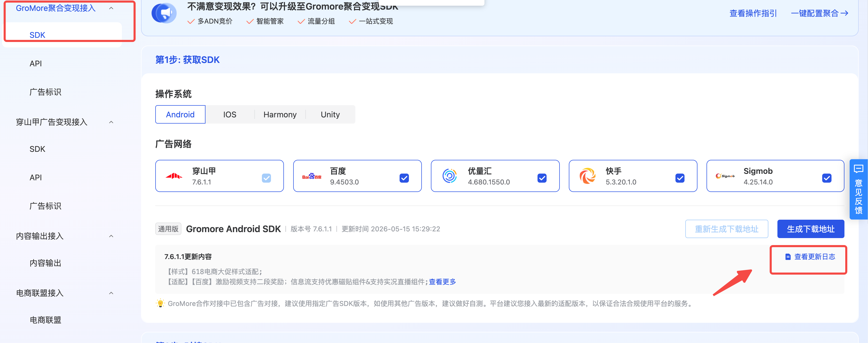Image resolution: width=868 pixels, height=343 pixels.
Task: Open API under 穿山甲广告变现接入
Action: pyautogui.click(x=36, y=177)
